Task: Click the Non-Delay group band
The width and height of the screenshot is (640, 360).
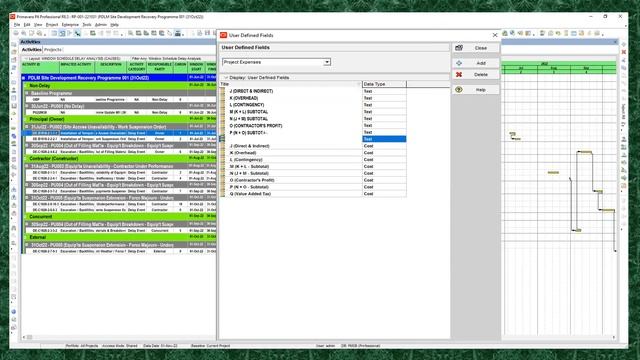Action: [x=119, y=86]
